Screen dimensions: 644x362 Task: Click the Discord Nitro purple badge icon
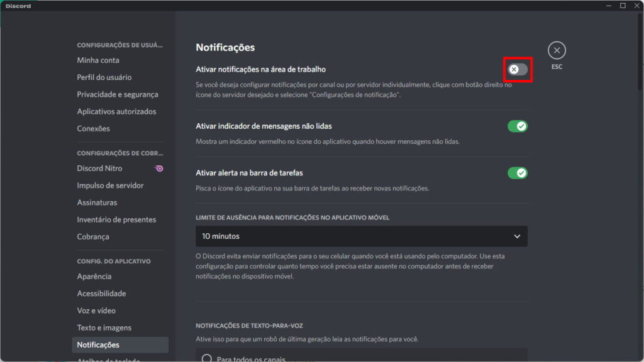pos(159,168)
